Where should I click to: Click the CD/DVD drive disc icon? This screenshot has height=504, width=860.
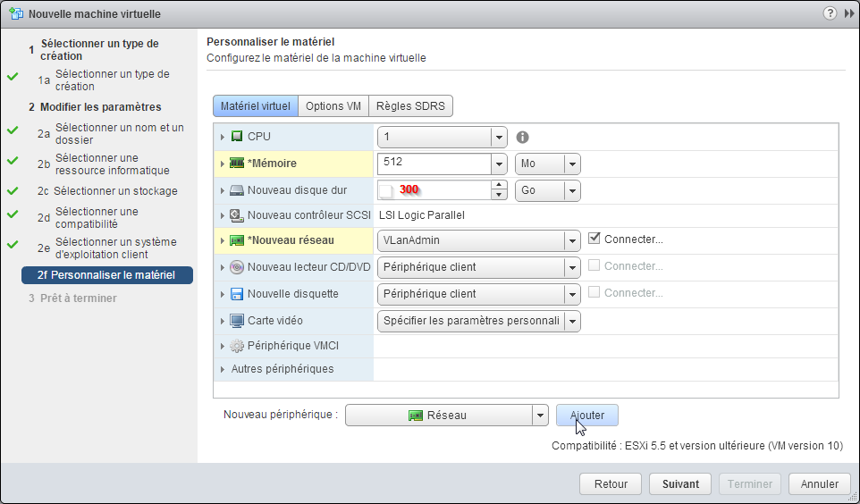[236, 267]
